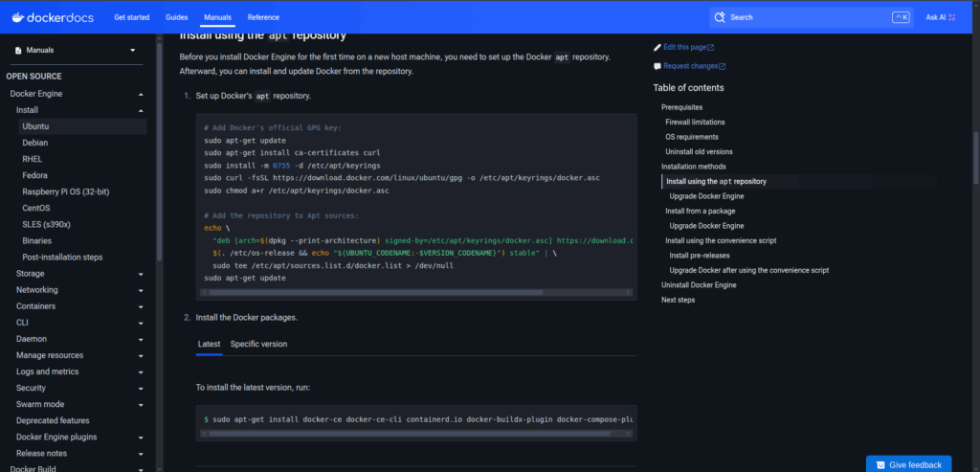Select Ubuntu in the Install list
The height and width of the screenshot is (472, 980).
[82, 126]
